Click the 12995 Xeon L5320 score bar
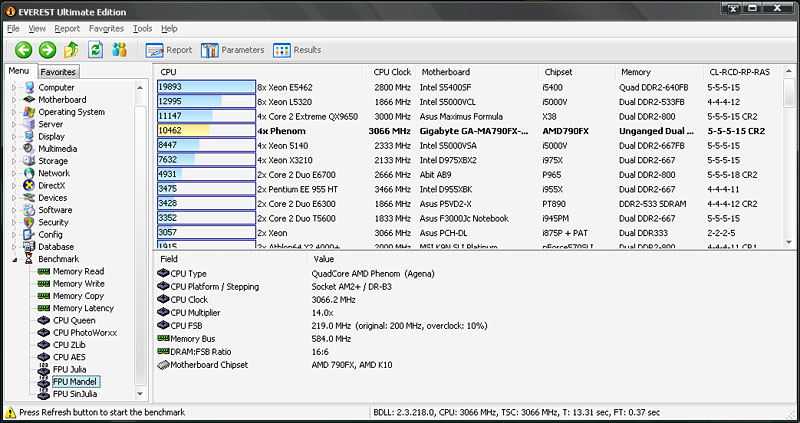The width and height of the screenshot is (800, 423). [206, 102]
